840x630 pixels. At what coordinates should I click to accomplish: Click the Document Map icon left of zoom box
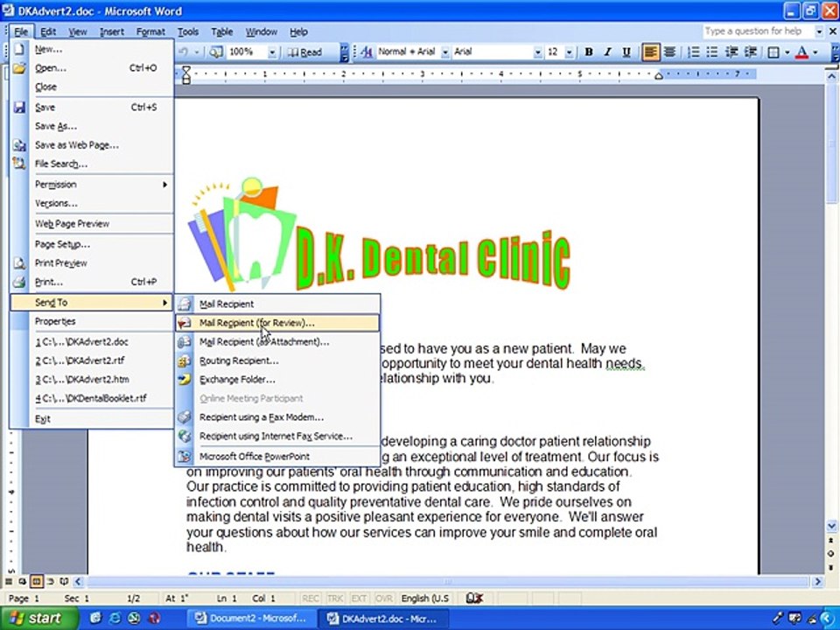(x=216, y=52)
